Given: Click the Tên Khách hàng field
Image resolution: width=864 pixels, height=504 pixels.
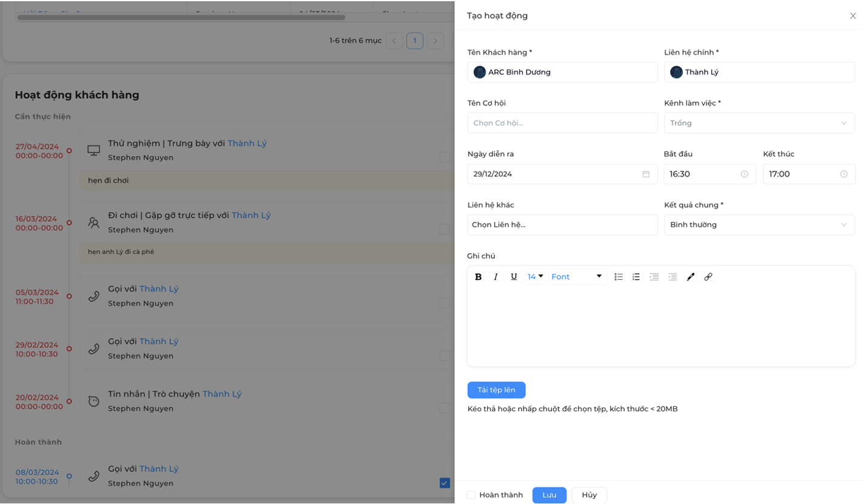Looking at the screenshot, I should (562, 72).
